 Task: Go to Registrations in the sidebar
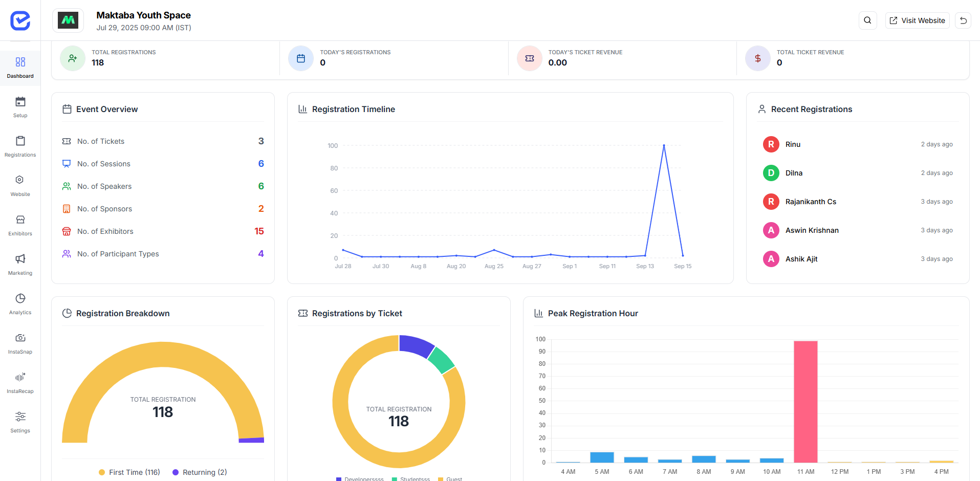20,146
